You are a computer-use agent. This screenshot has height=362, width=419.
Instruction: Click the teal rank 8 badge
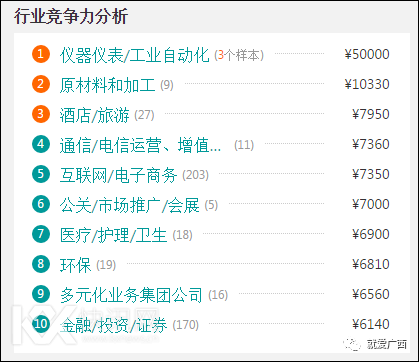pyautogui.click(x=41, y=264)
